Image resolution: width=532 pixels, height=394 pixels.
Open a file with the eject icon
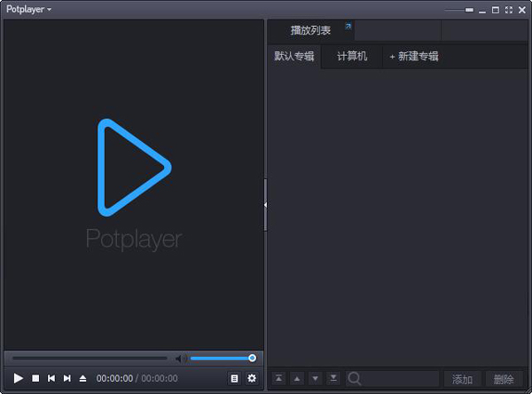click(82, 378)
